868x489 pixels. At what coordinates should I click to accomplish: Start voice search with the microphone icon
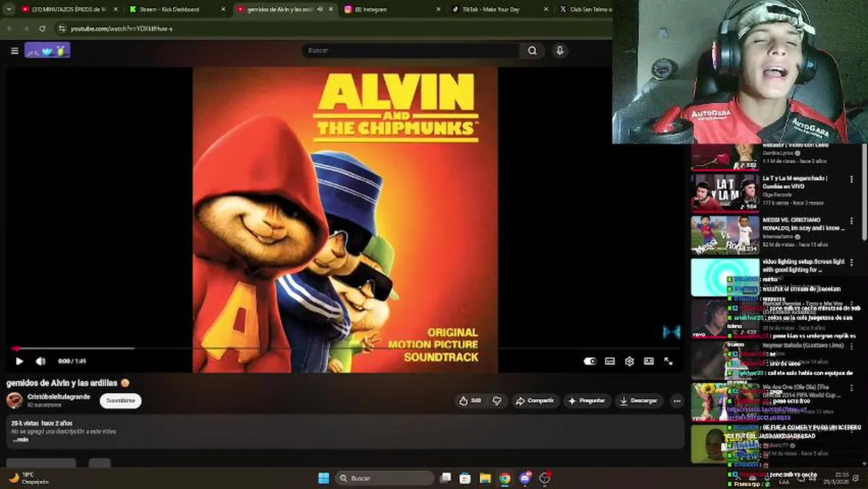coord(560,50)
